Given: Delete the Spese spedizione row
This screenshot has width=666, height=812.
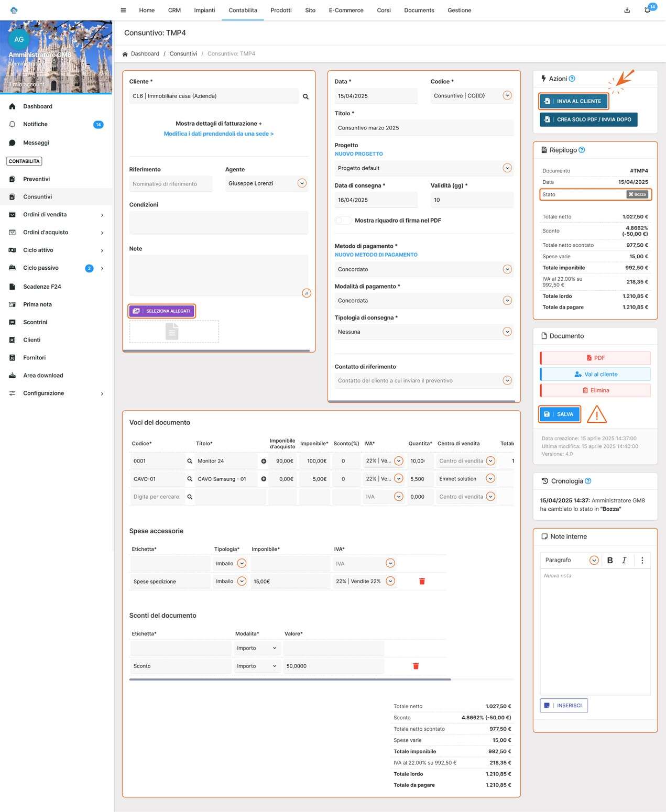Looking at the screenshot, I should [422, 581].
